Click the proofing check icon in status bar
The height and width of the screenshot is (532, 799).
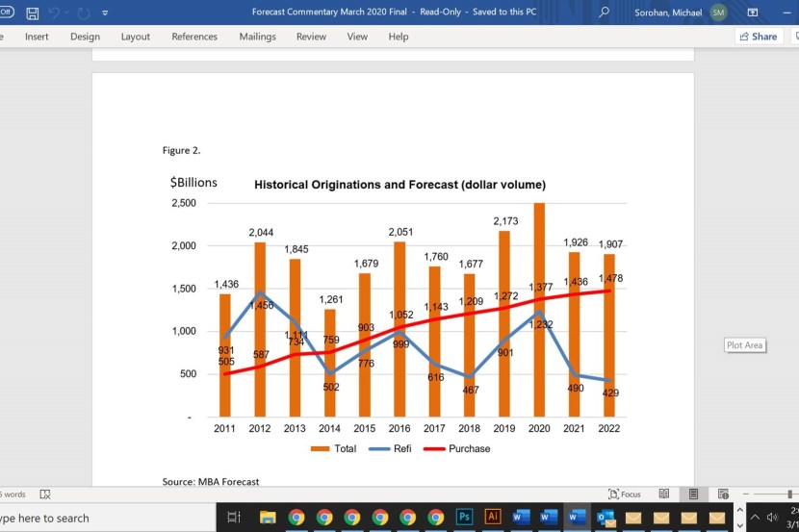[x=45, y=494]
